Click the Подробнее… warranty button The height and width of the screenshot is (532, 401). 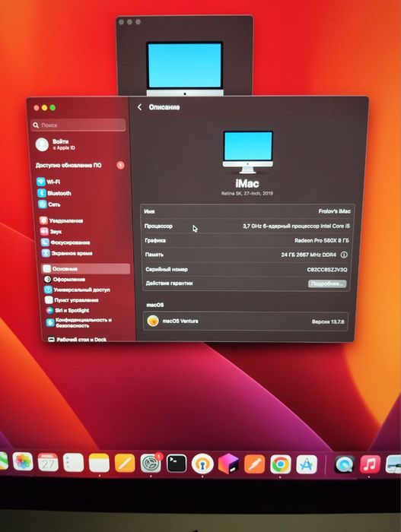coord(327,283)
